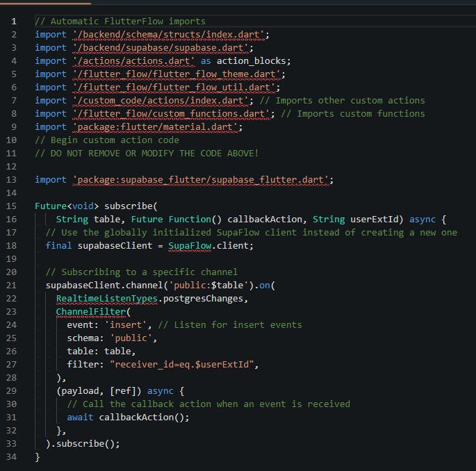The height and width of the screenshot is (471, 476).
Task: Click the receiver_id filter string
Action: [x=182, y=364]
